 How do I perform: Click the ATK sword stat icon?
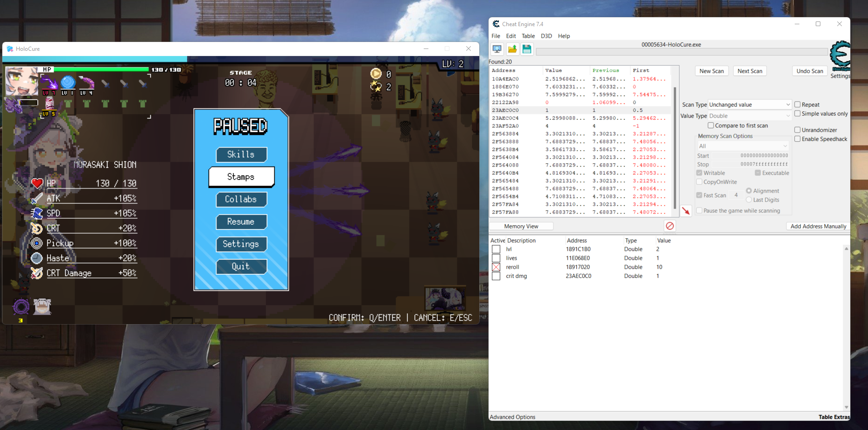(x=37, y=198)
